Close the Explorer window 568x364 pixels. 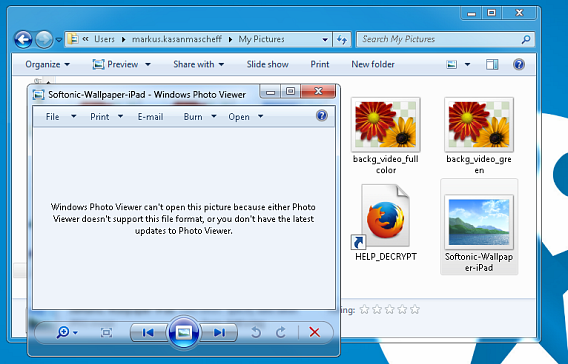[x=519, y=13]
